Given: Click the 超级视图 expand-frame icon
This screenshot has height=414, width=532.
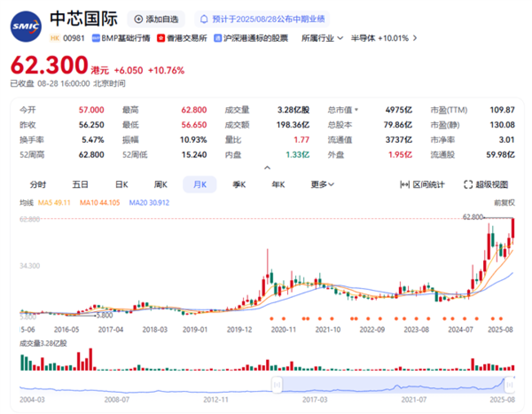Looking at the screenshot, I should pos(468,185).
